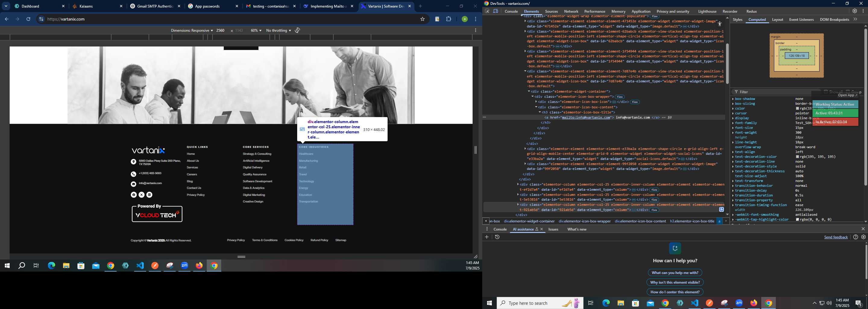Toggle flex badge on 5e53816 column row

pyautogui.click(x=654, y=200)
